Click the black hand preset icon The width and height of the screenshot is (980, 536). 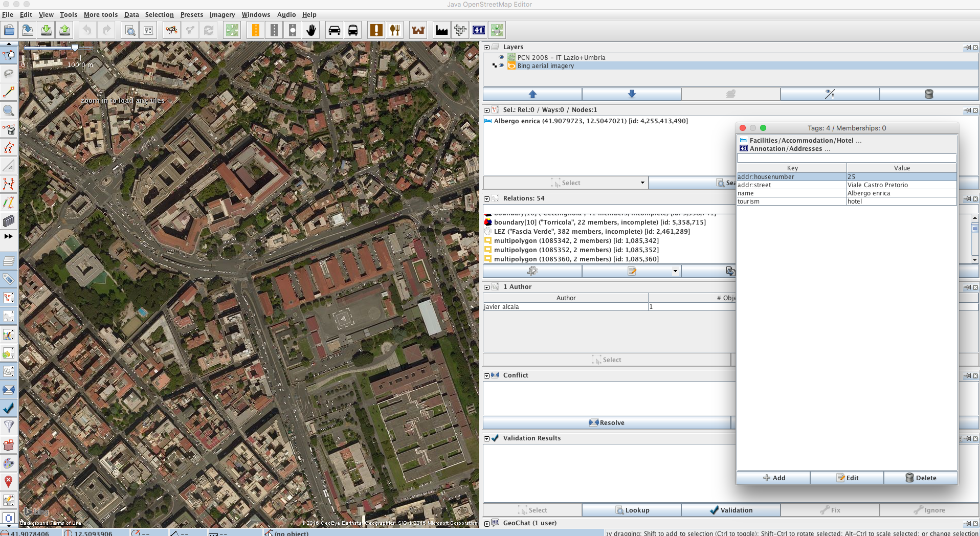tap(311, 31)
